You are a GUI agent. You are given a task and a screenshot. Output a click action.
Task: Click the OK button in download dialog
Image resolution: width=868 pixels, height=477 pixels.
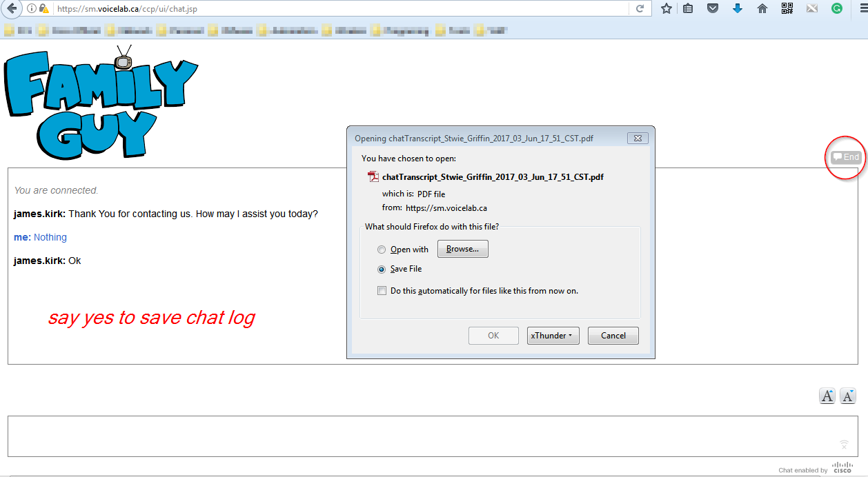click(x=493, y=336)
